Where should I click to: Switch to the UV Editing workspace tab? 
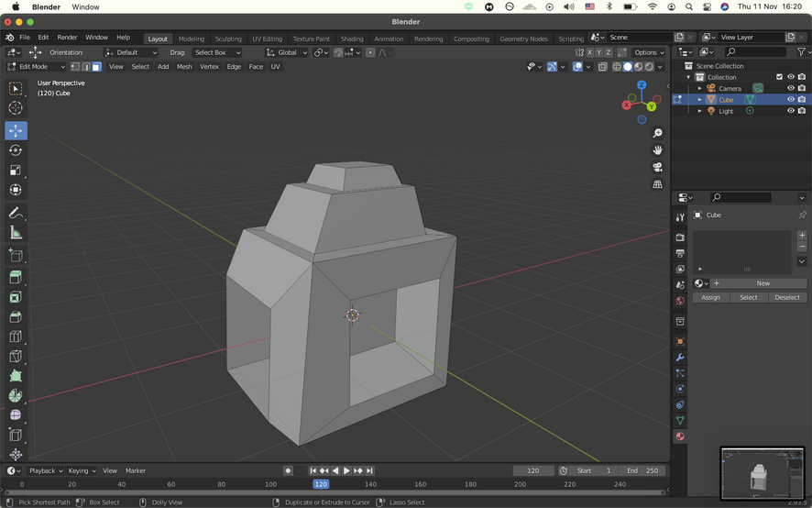pos(268,39)
